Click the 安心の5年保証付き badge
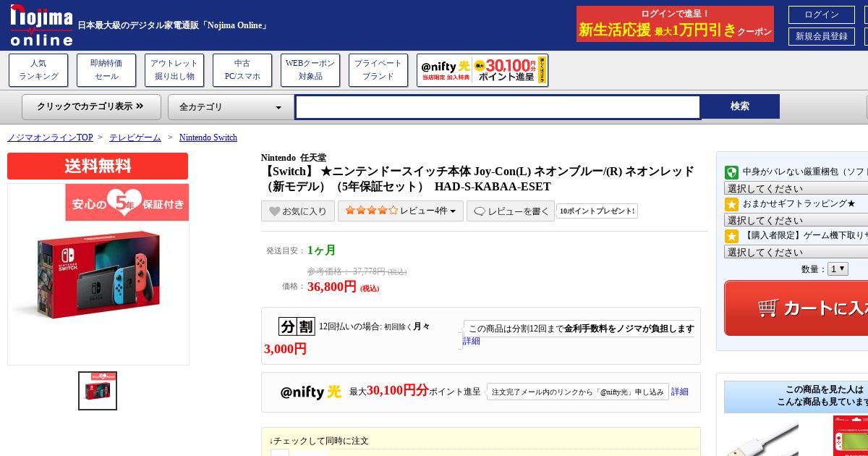 [127, 203]
